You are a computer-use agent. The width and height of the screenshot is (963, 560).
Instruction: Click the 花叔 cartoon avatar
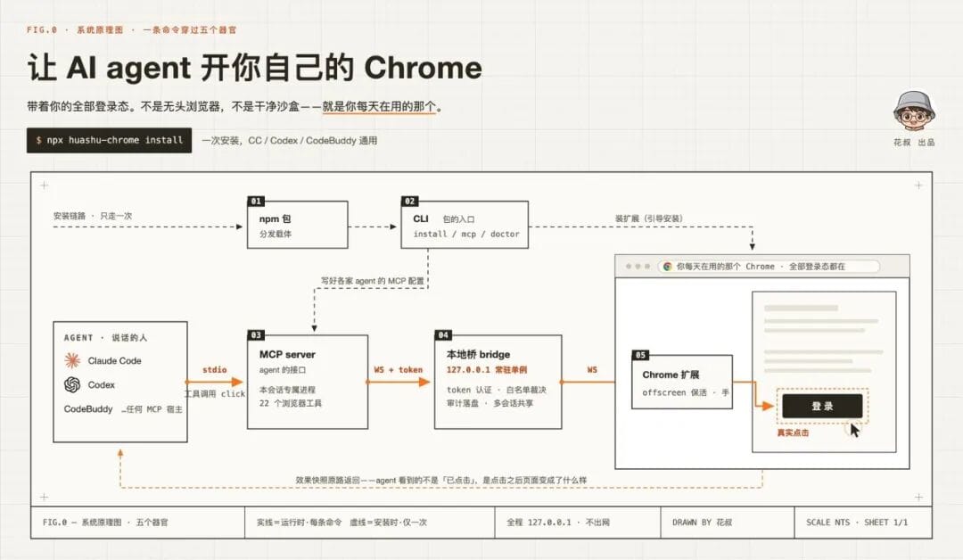pyautogui.click(x=914, y=111)
